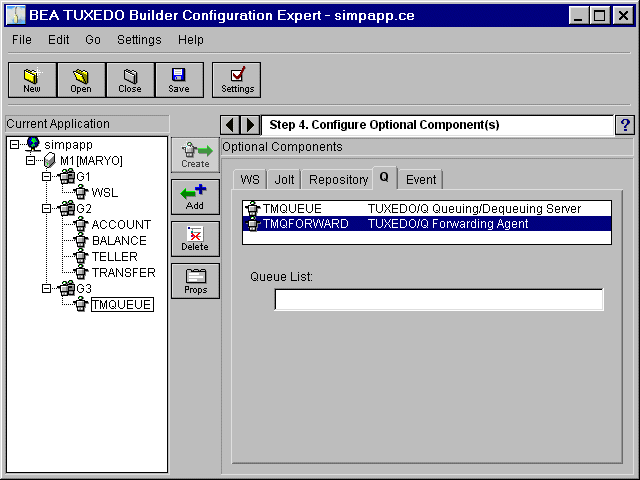Viewport: 640px width, 480px height.
Task: Click in the Queue List input field
Action: pos(439,300)
